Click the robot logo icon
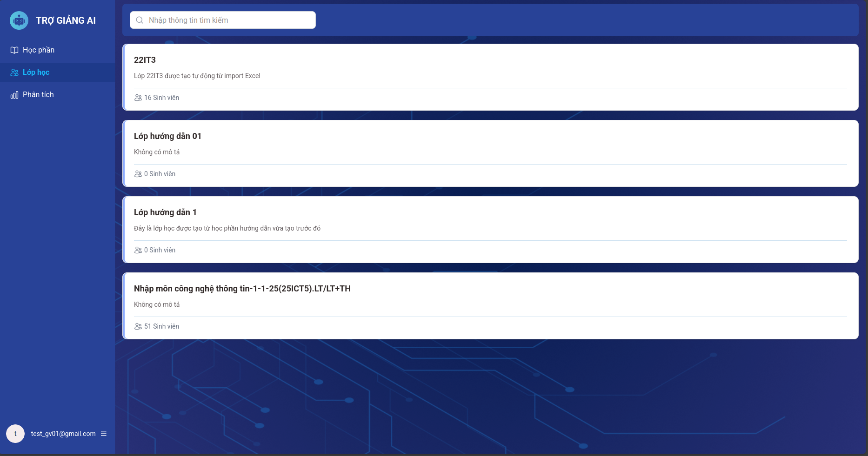 point(19,20)
